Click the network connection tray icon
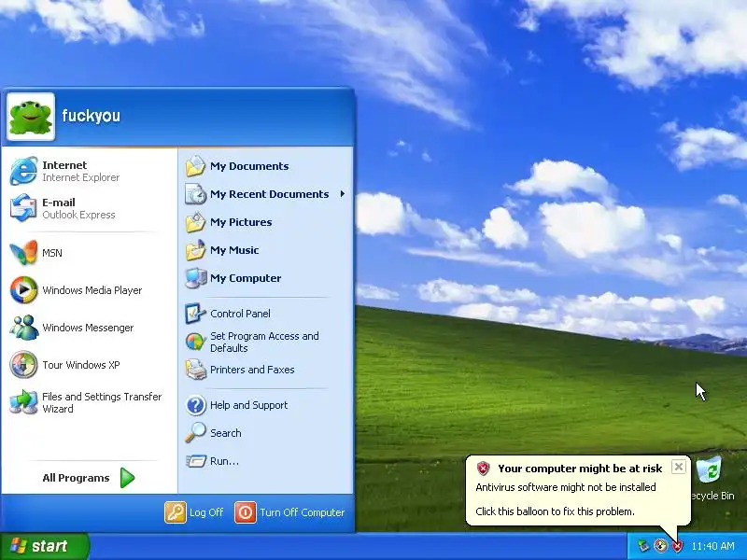This screenshot has width=747, height=560. [x=643, y=546]
